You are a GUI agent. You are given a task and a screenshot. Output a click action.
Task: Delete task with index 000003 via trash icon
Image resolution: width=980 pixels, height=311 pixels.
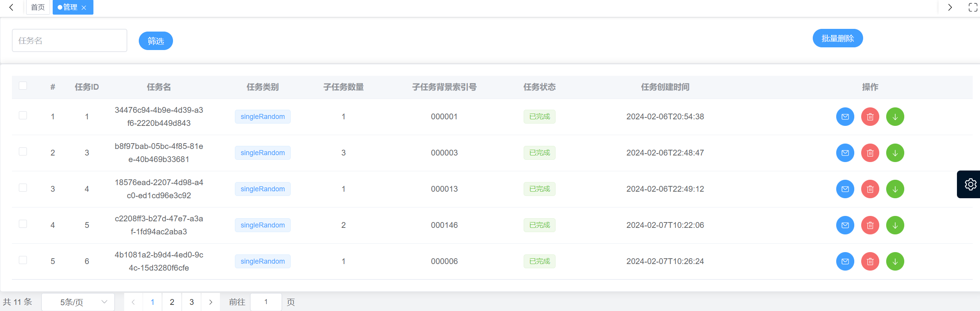(870, 153)
